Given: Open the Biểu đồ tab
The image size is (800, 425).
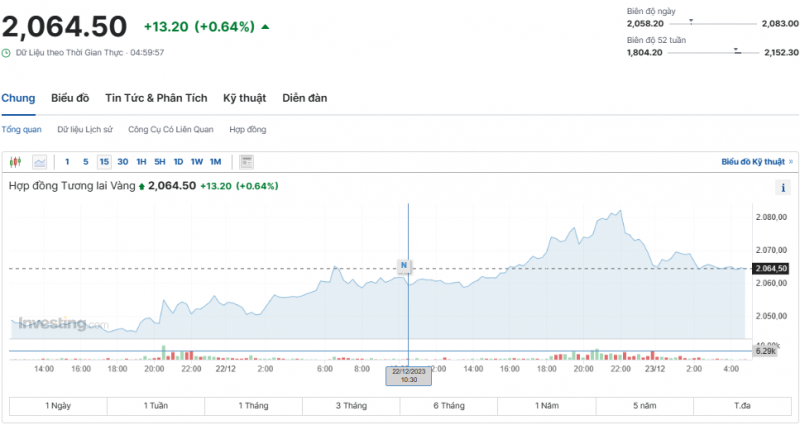Looking at the screenshot, I should point(70,98).
